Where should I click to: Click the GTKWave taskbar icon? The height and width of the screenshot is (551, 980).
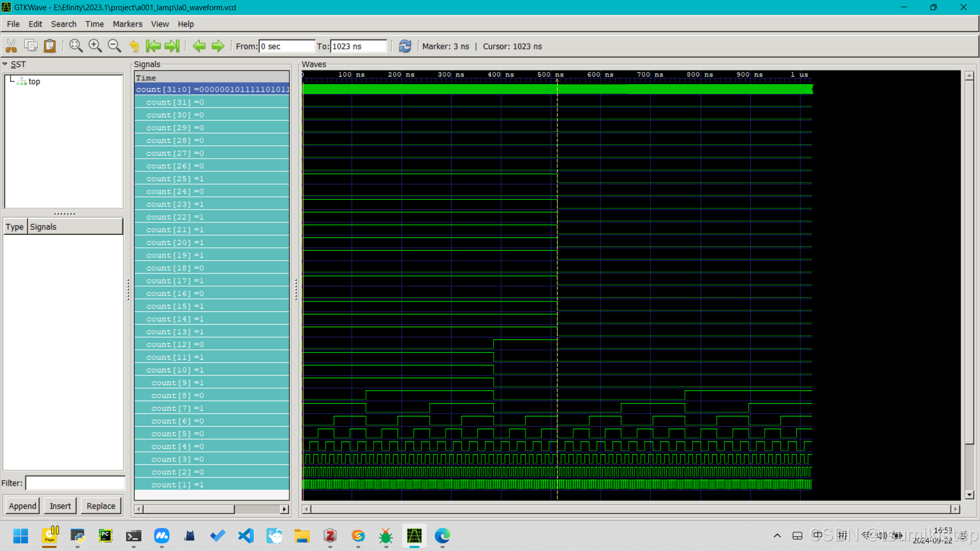point(414,536)
